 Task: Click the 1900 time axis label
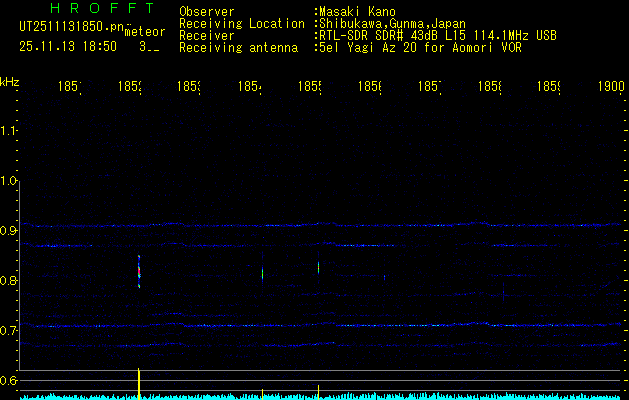tap(610, 87)
